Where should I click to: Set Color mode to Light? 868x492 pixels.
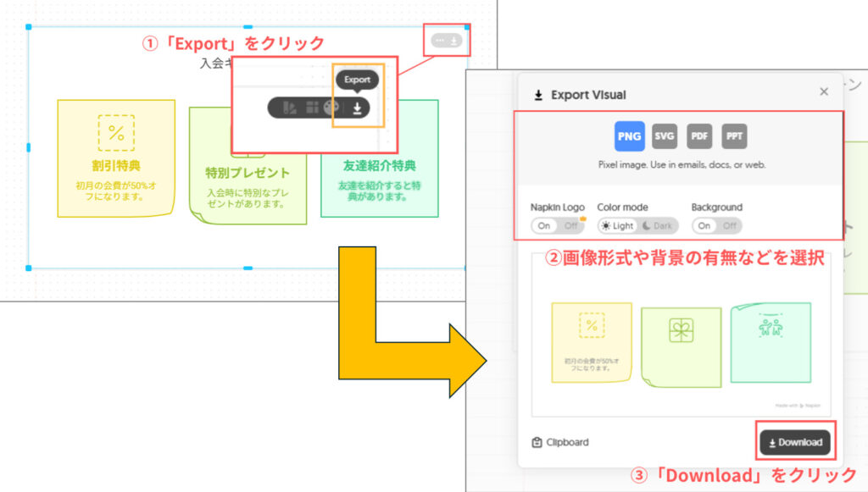tap(617, 225)
